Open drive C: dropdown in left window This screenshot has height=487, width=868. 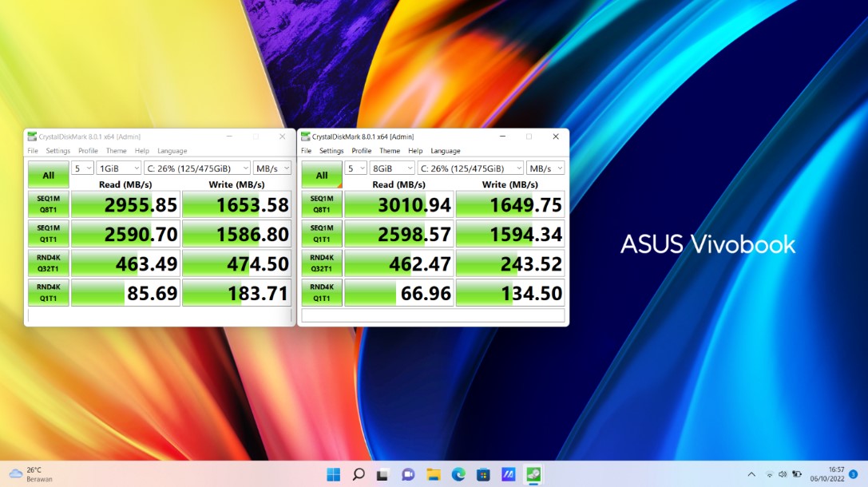pyautogui.click(x=197, y=168)
